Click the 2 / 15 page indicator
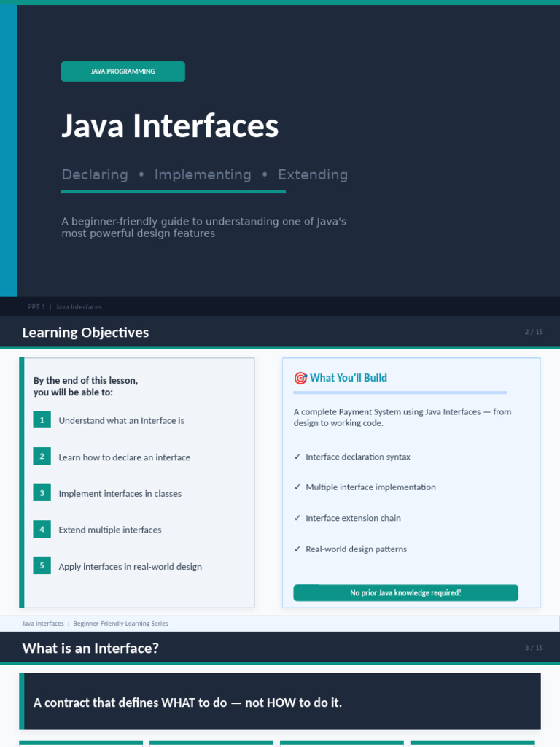 click(534, 332)
